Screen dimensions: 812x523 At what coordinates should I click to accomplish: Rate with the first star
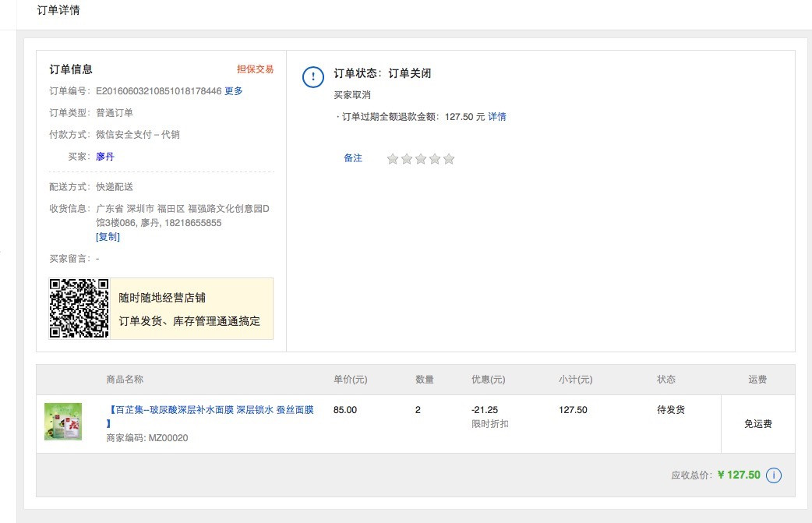point(393,159)
